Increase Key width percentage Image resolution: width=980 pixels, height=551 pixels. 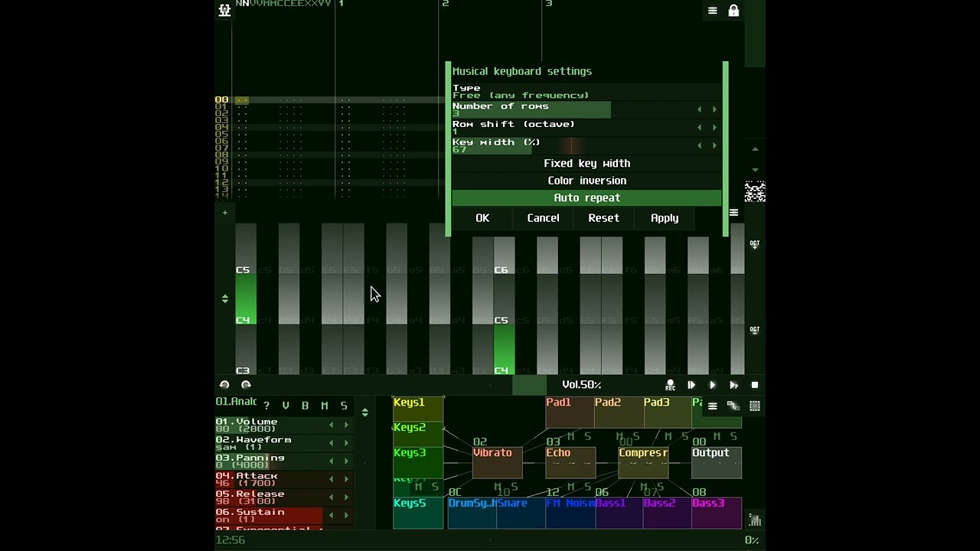[x=714, y=145]
